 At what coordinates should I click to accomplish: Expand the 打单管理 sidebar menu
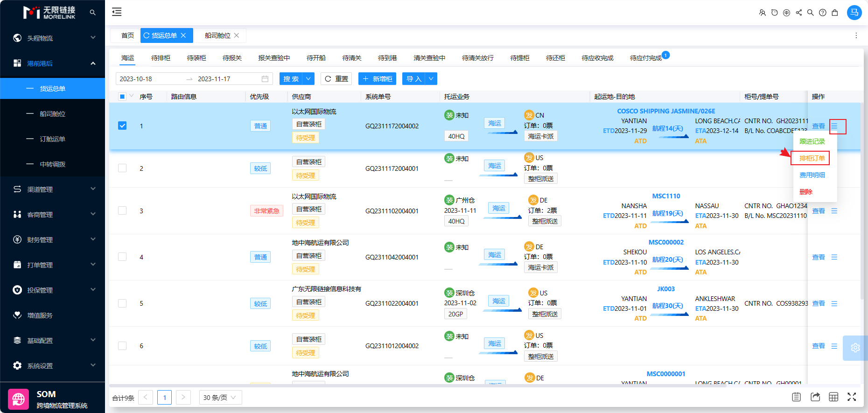[x=52, y=265]
